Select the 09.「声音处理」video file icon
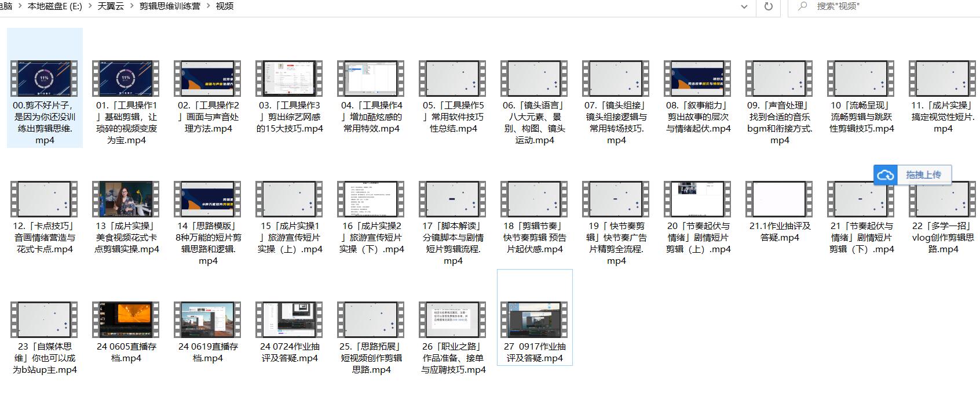 tap(779, 78)
